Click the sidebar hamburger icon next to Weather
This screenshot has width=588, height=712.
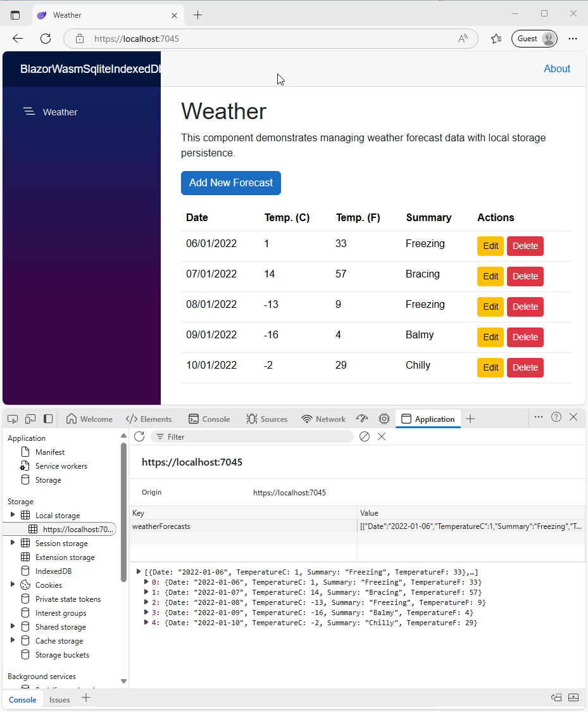29,112
